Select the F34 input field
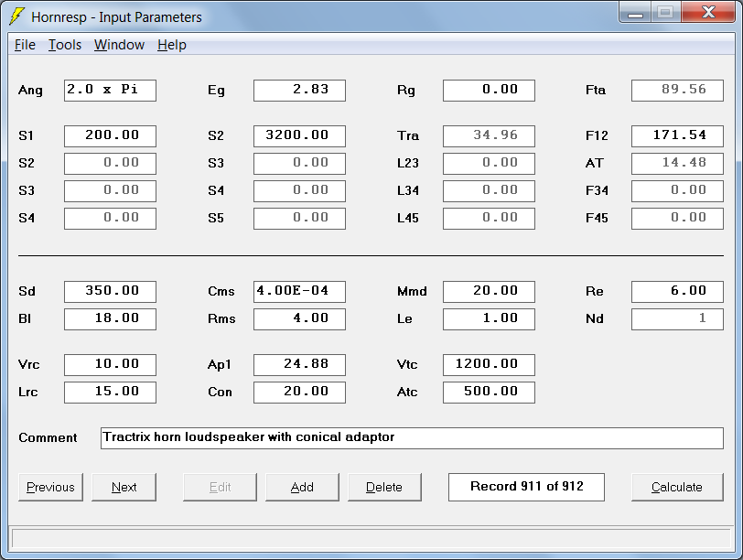 (x=678, y=191)
